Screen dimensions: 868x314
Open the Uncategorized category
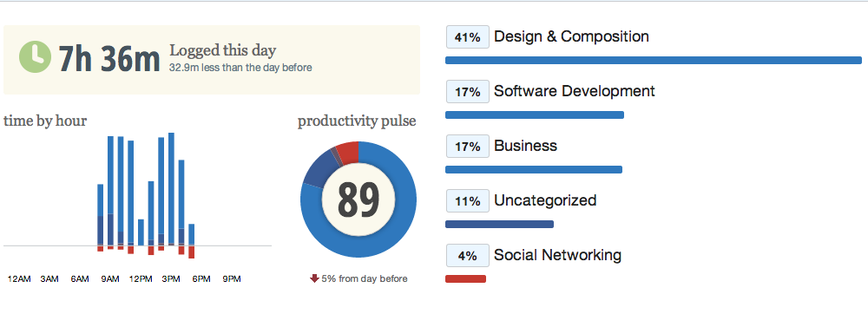pos(545,200)
